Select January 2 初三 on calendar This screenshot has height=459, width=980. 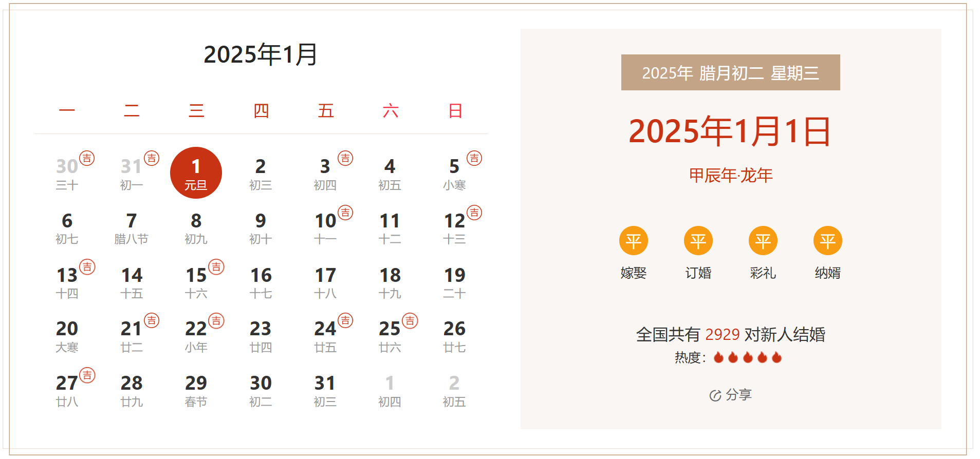[261, 174]
